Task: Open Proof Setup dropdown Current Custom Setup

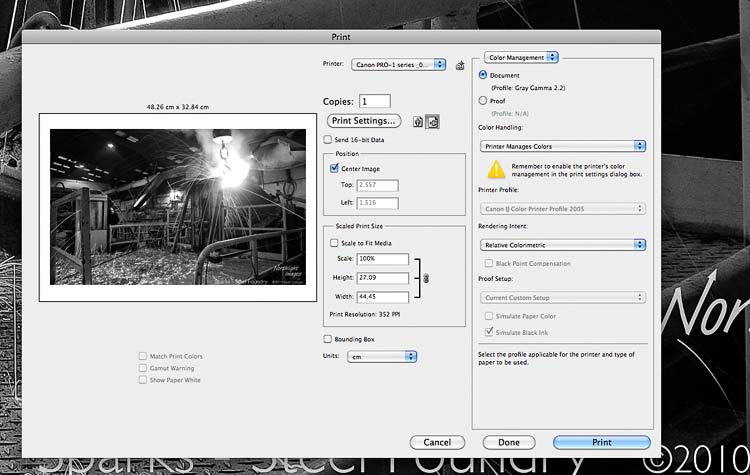Action: coord(562,298)
